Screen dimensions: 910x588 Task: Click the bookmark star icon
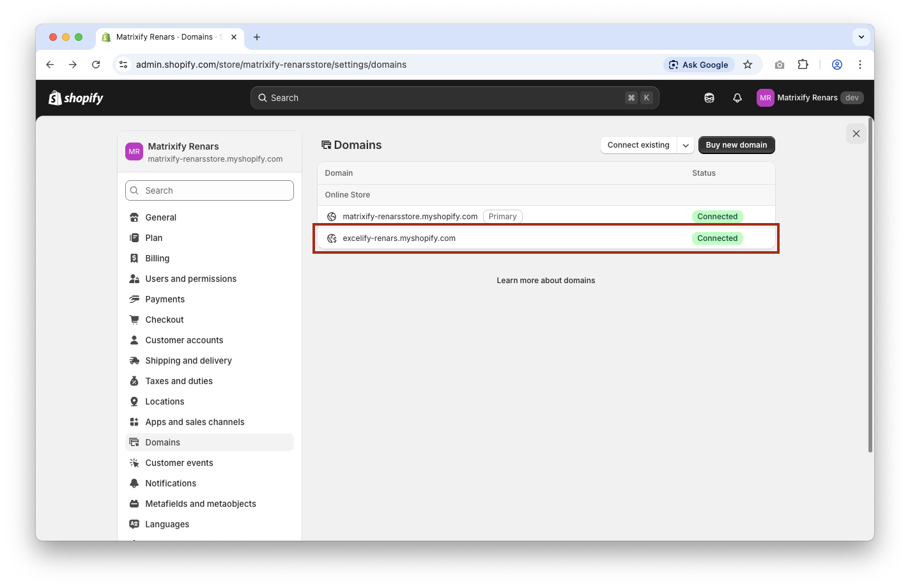pyautogui.click(x=748, y=65)
